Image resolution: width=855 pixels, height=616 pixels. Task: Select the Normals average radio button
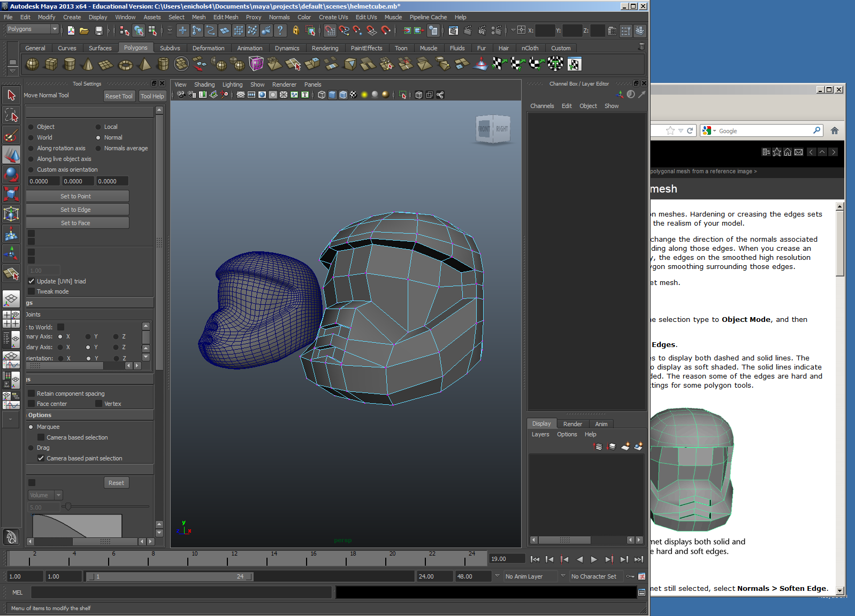pos(98,148)
